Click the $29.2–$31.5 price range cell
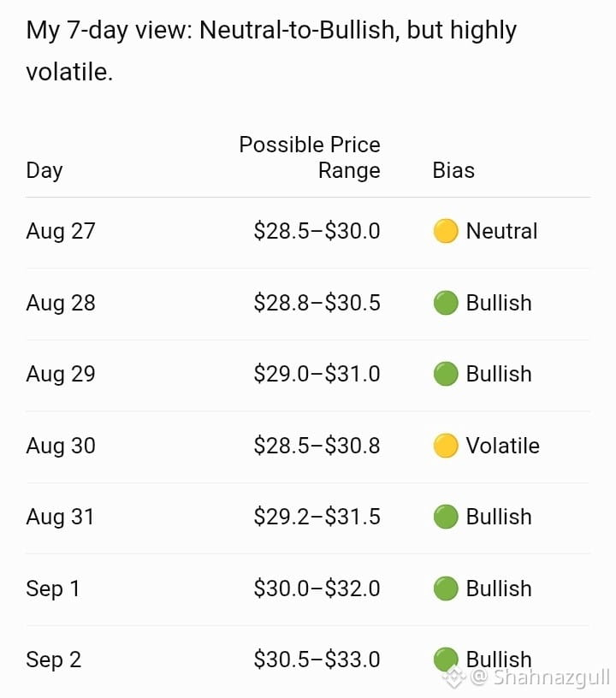616x698 pixels. [x=317, y=517]
